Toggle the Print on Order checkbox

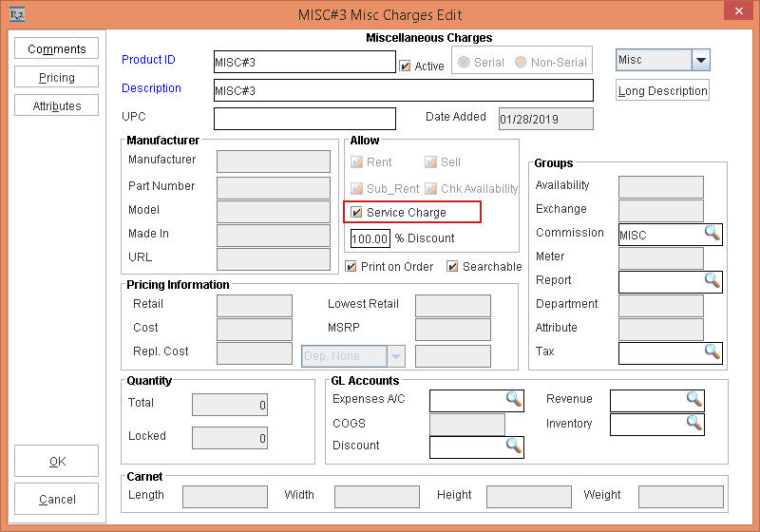[351, 267]
